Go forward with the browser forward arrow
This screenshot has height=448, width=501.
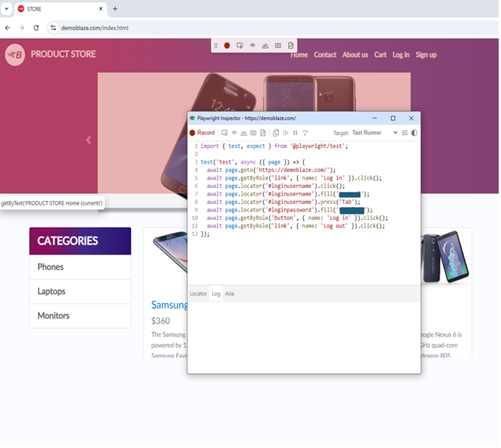click(x=22, y=28)
